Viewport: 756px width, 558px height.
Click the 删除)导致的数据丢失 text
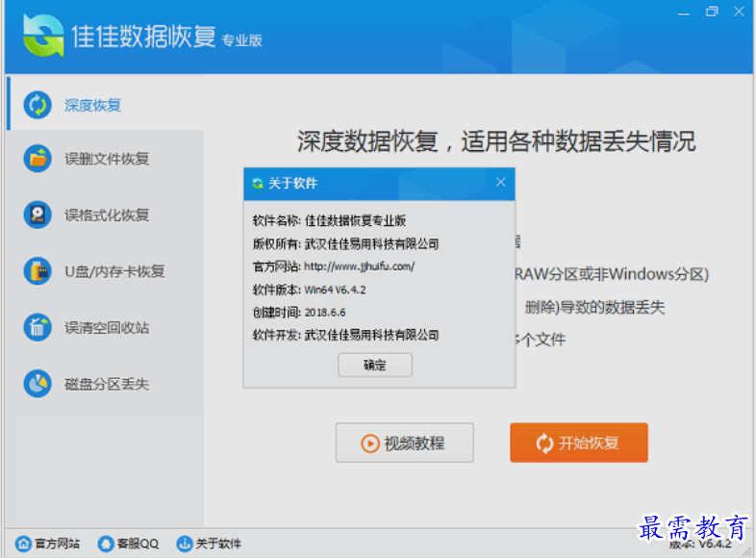click(x=595, y=307)
